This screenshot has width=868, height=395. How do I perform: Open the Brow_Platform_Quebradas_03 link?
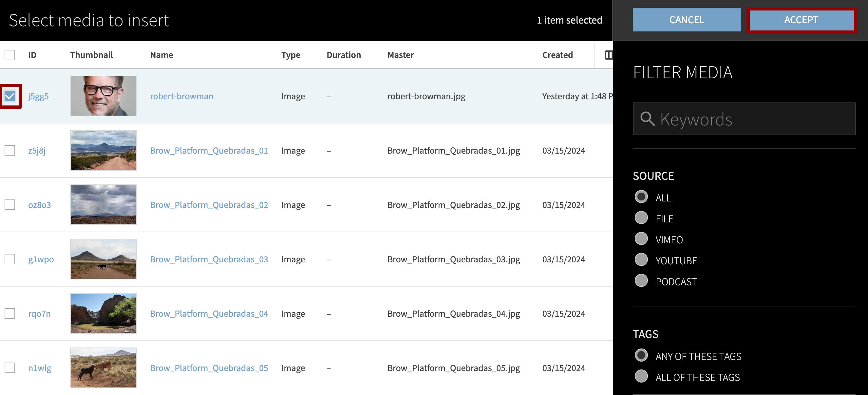coord(209,259)
